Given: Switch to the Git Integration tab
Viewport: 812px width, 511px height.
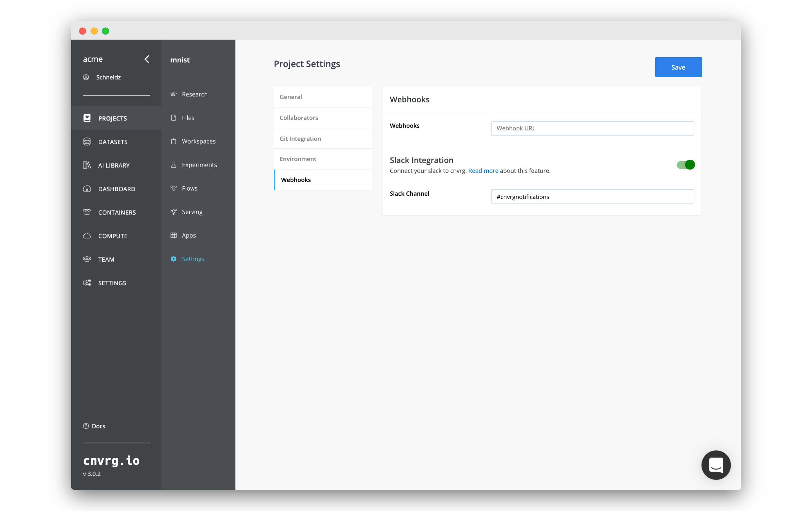Looking at the screenshot, I should coord(323,138).
